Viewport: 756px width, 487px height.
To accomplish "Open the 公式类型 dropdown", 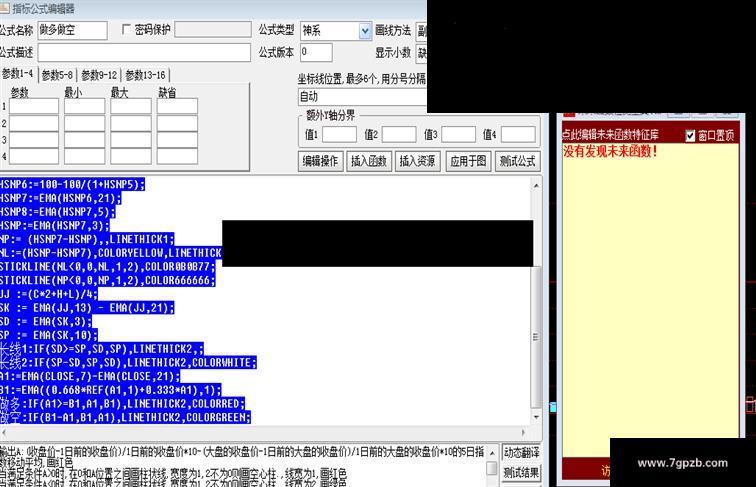I will click(x=365, y=31).
